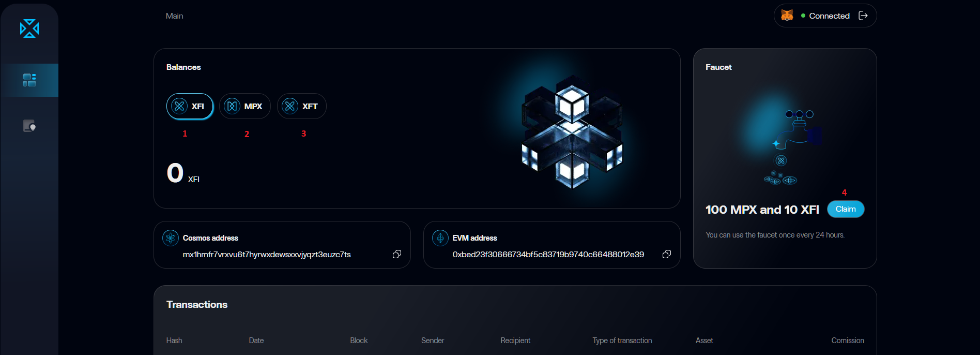
Task: Click the XFI logo in the sidebar
Action: point(29,28)
